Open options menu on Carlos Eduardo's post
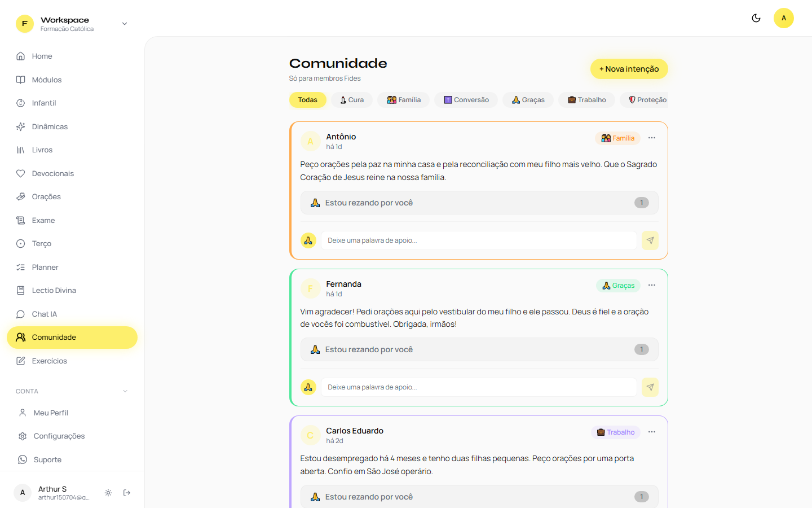812x508 pixels. tap(652, 432)
